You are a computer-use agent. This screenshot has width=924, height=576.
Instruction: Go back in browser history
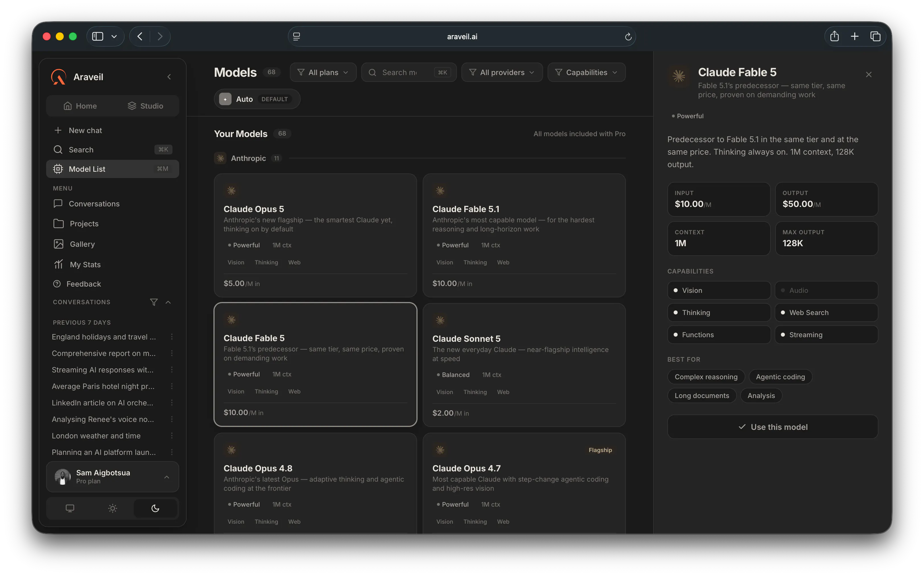tap(140, 36)
